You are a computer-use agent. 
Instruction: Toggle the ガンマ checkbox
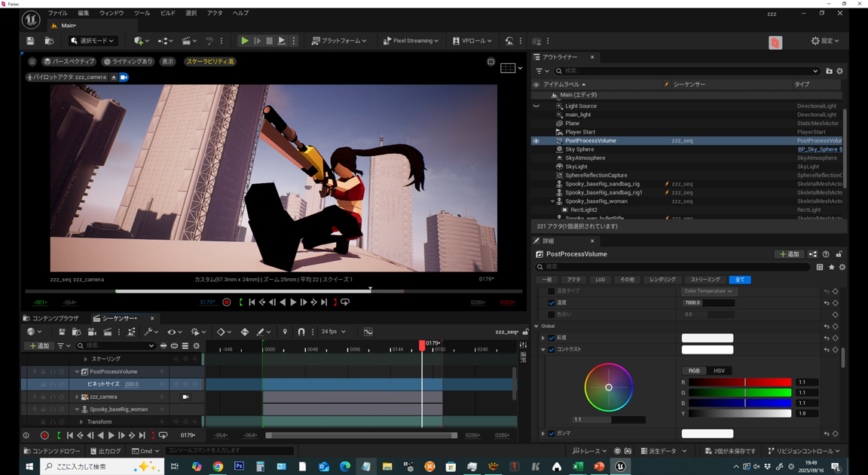tap(552, 434)
